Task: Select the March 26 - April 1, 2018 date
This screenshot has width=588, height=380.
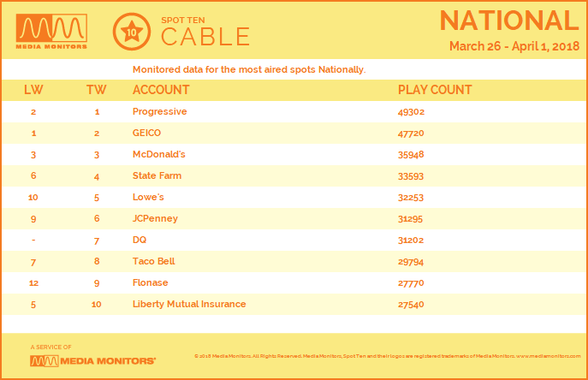Action: coord(514,45)
